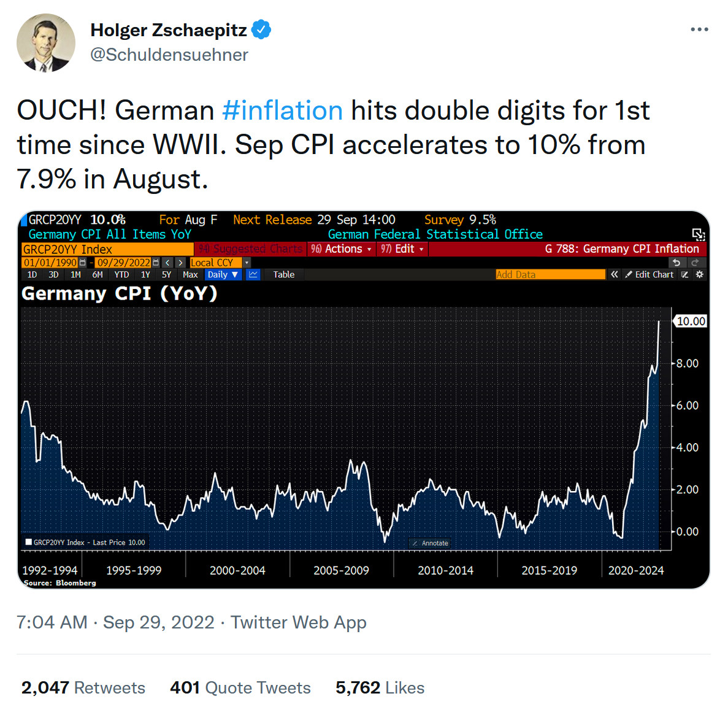This screenshot has height=715, width=728.
Task: Toggle the GRCP20YY Index legend checkbox
Action: pyautogui.click(x=28, y=543)
